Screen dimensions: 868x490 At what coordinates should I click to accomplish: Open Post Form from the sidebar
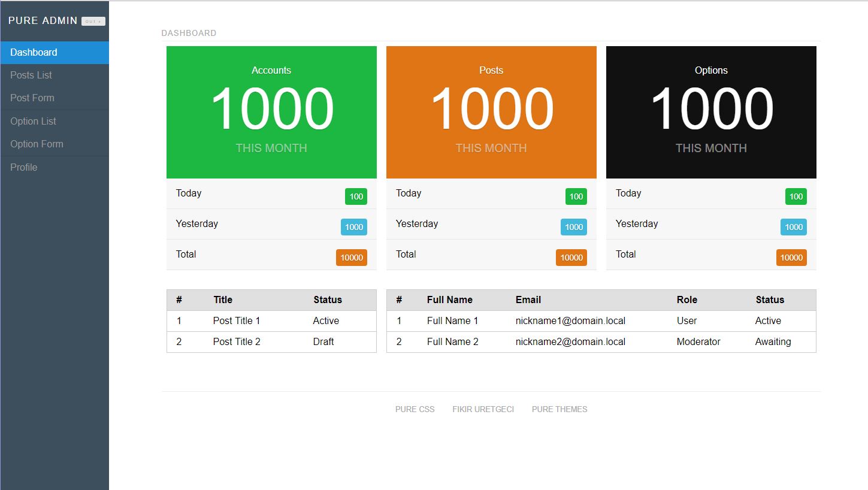pos(55,98)
